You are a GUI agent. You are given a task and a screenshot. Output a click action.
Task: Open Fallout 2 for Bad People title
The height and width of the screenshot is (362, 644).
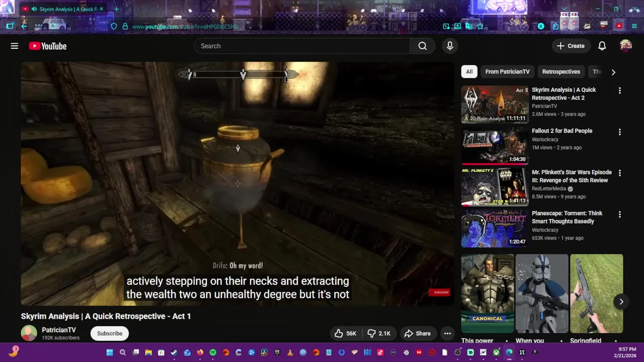562,131
